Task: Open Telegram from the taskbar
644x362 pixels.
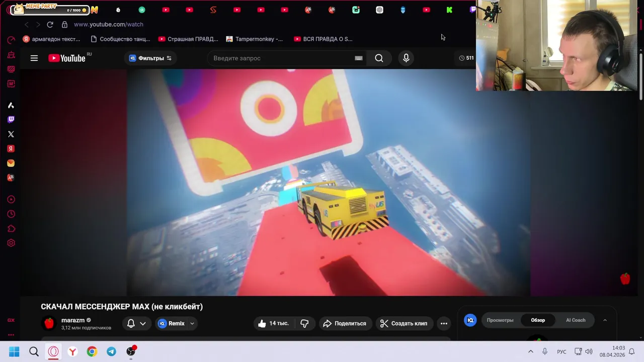Action: [x=111, y=351]
